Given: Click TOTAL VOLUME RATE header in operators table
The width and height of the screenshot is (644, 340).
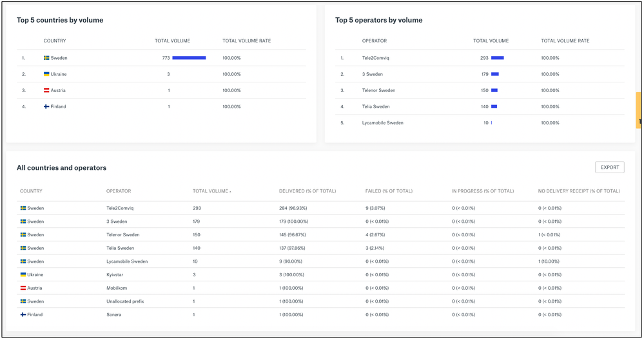Looking at the screenshot, I should (565, 41).
